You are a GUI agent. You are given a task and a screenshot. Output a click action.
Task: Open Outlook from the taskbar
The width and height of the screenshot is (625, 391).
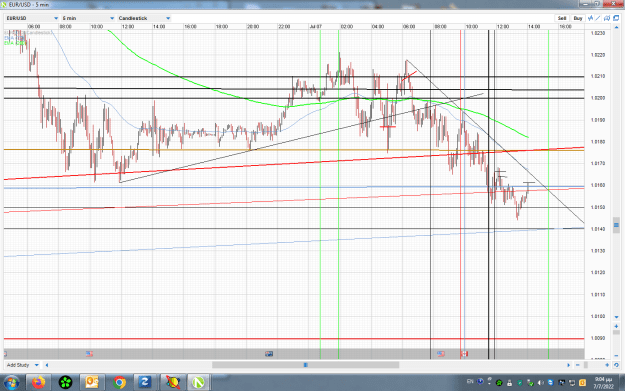(92, 383)
